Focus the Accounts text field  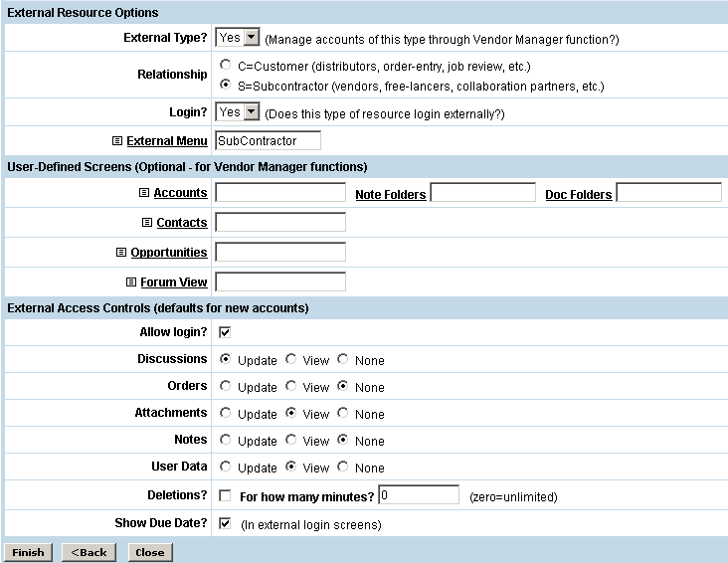[x=280, y=192]
